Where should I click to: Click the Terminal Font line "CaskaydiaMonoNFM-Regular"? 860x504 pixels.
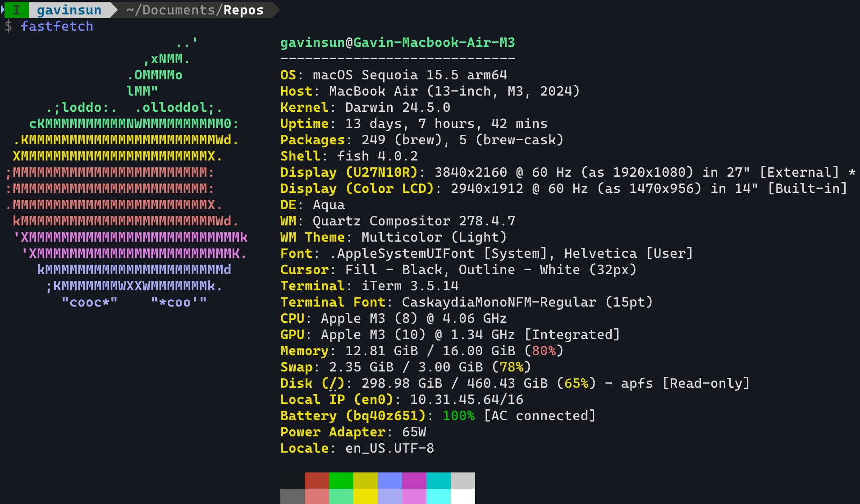[x=467, y=302]
